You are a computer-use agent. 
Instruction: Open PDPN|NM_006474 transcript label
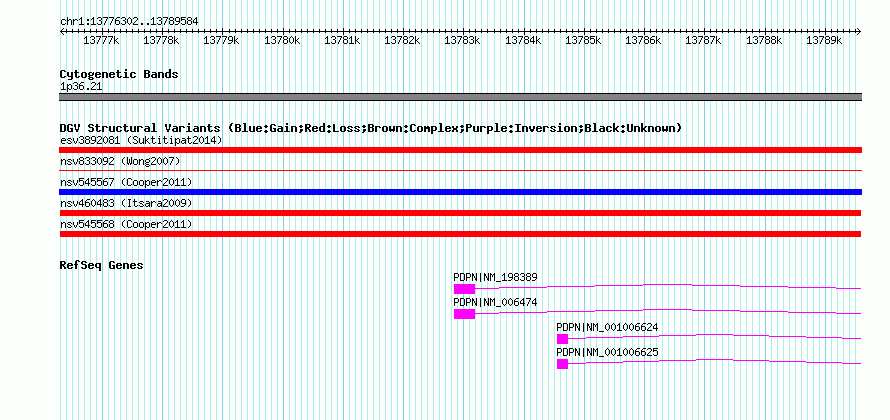[x=495, y=303]
